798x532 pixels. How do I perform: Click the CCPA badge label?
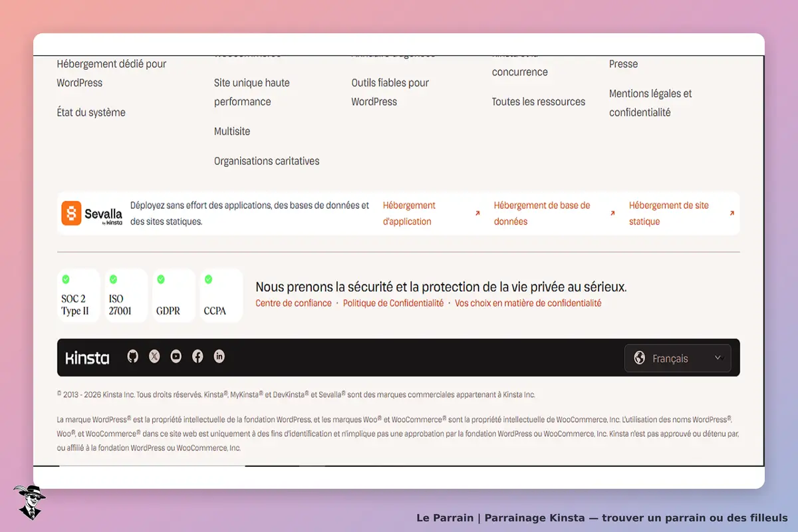click(x=215, y=311)
